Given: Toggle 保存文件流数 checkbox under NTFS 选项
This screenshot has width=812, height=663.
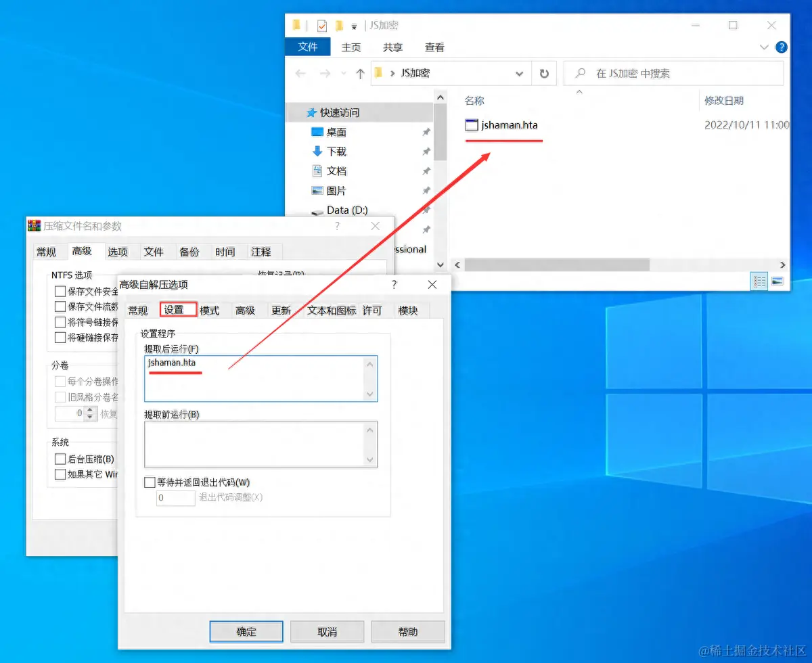Looking at the screenshot, I should (60, 306).
